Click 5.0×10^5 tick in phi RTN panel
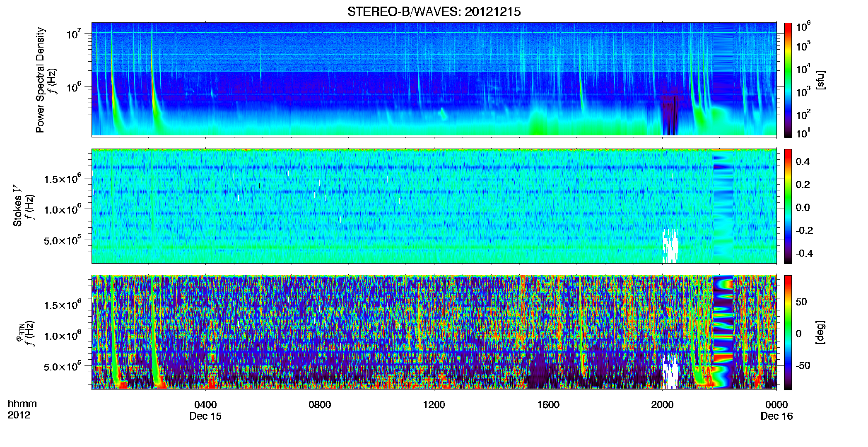This screenshot has height=447, width=868. pyautogui.click(x=63, y=366)
